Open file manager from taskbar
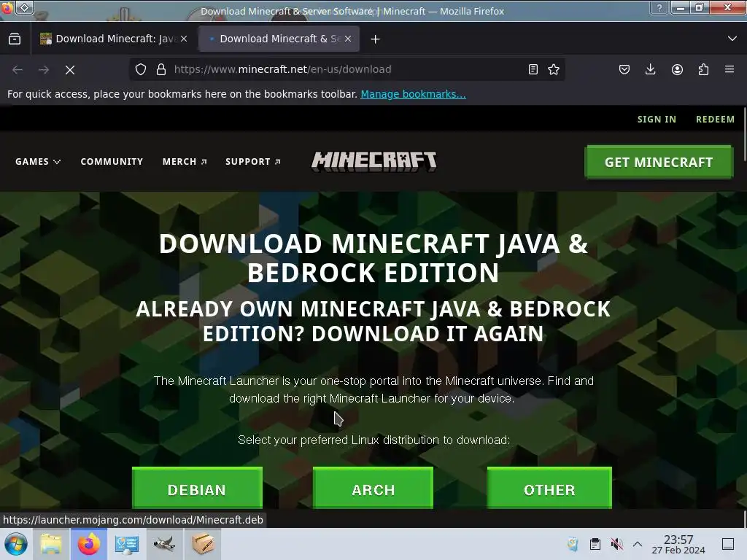Screen dimensions: 747x560 coord(51,544)
